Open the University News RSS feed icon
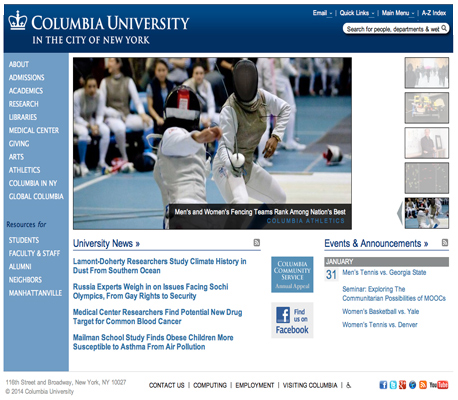The height and width of the screenshot is (400, 458). pos(257,243)
